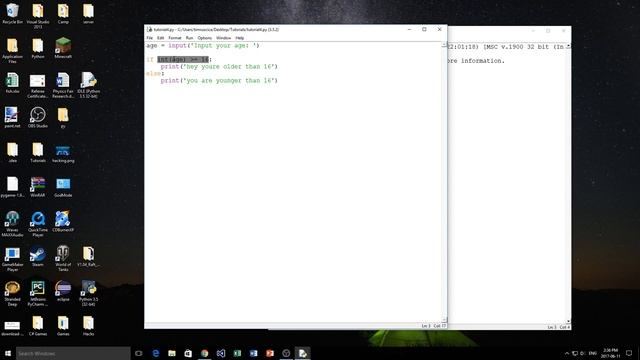Click the editor's vertical scrollbar up arrow
Image resolution: width=640 pixels, height=360 pixels.
444,45
